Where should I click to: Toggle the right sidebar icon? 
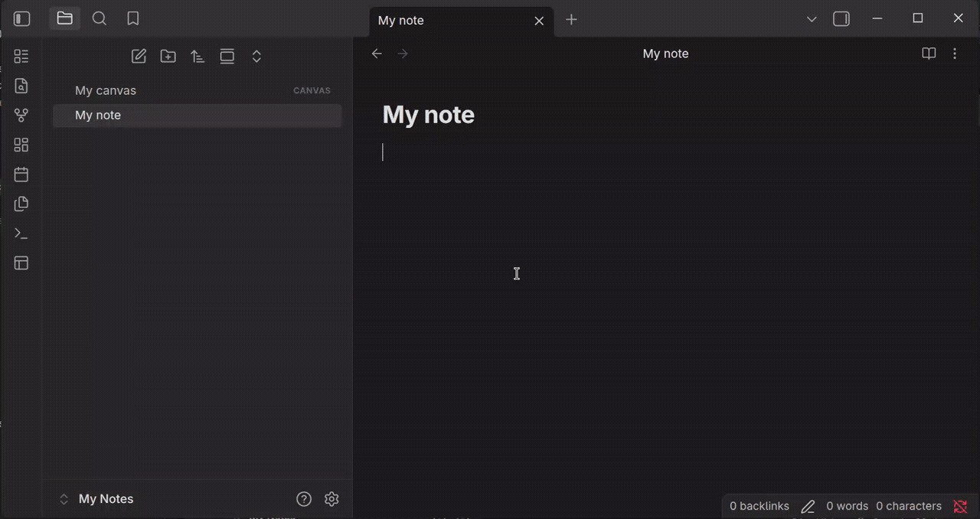[841, 19]
